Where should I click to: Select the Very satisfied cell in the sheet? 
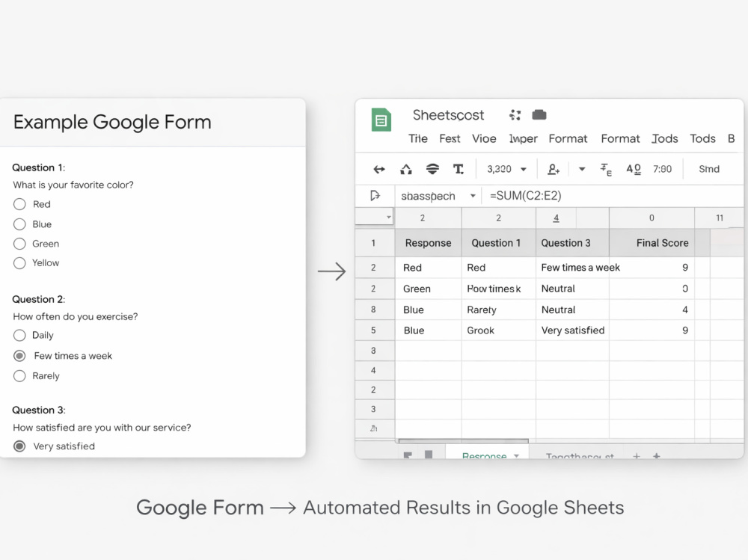572,330
